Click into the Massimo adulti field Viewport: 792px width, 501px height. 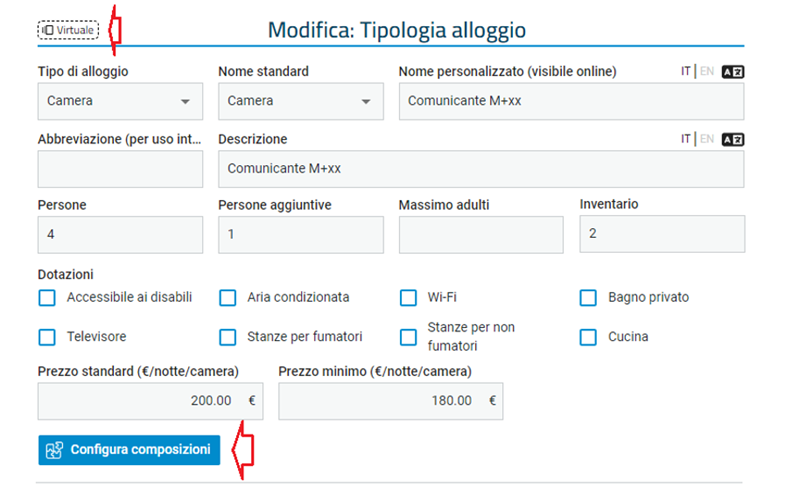(x=481, y=235)
